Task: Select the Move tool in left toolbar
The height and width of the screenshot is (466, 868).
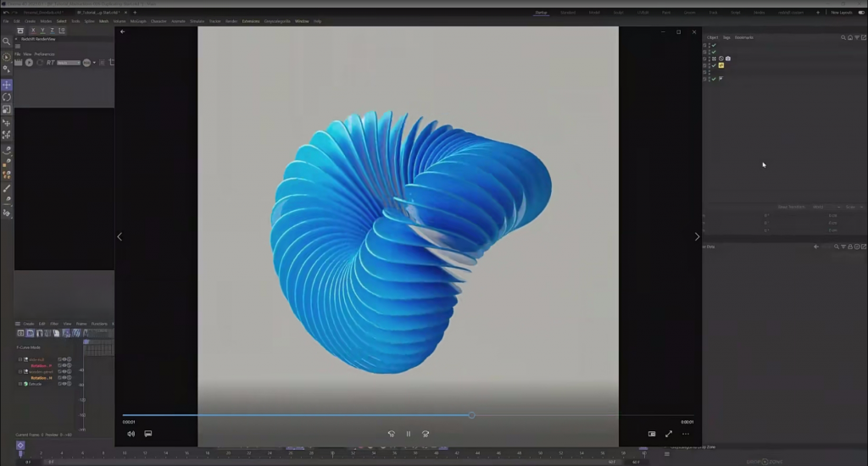Action: pyautogui.click(x=7, y=85)
